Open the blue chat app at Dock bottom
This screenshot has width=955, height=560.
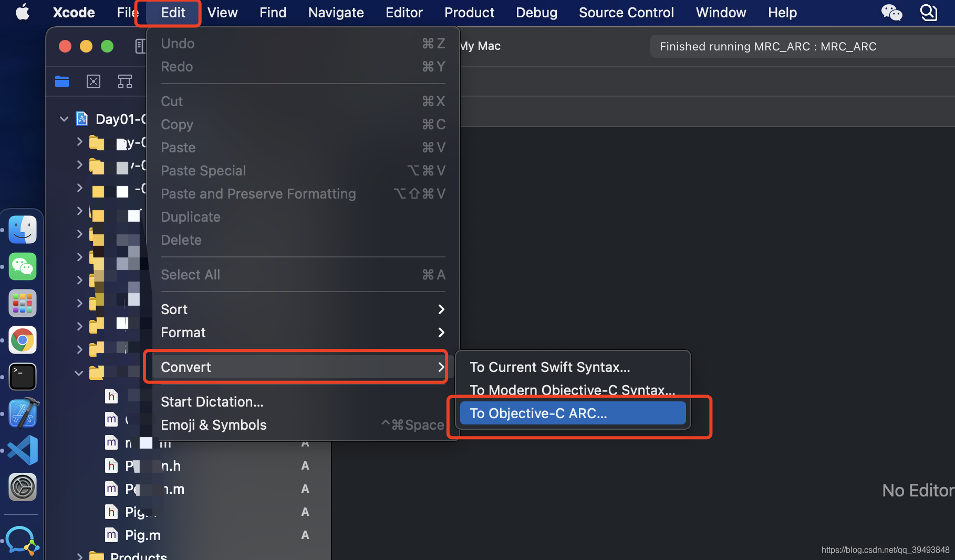tap(23, 541)
